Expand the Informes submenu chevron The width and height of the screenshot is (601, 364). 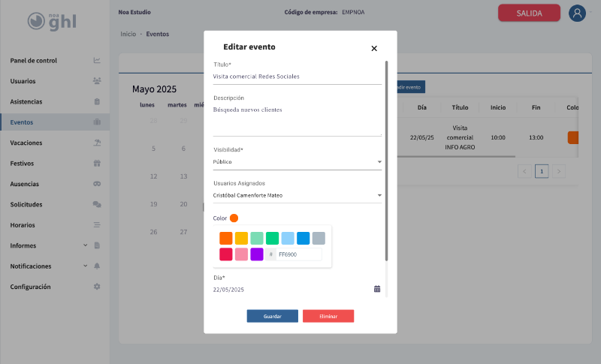pyautogui.click(x=85, y=245)
